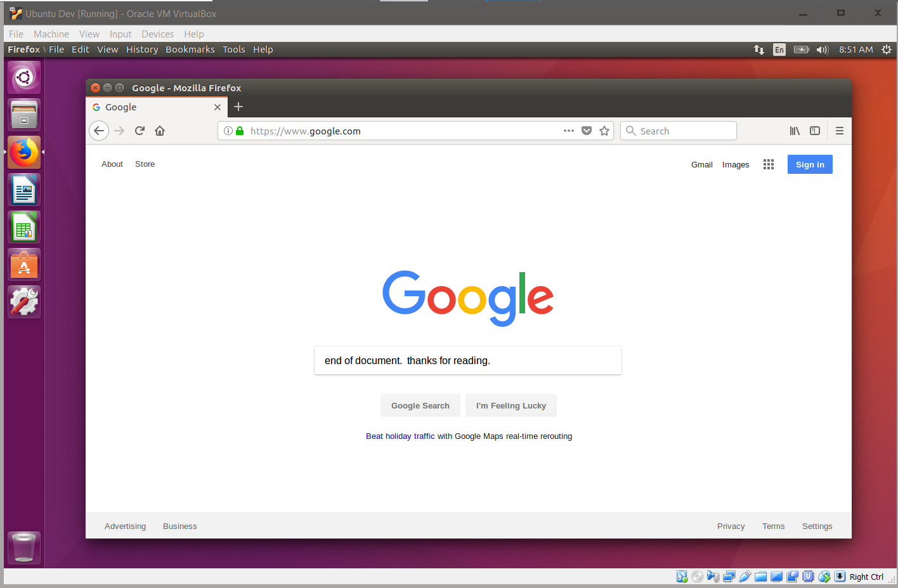Click VirtualBox display status icon
The width and height of the screenshot is (898, 588).
(776, 577)
